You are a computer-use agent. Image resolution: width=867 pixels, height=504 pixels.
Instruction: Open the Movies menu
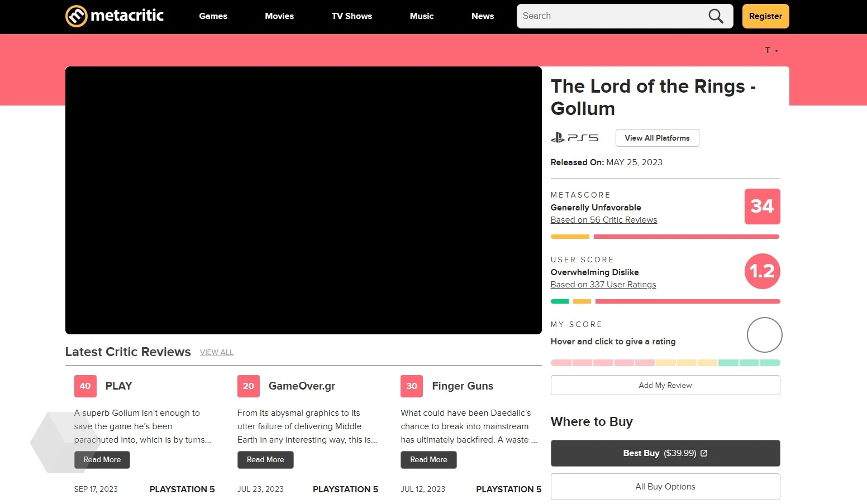(x=279, y=16)
